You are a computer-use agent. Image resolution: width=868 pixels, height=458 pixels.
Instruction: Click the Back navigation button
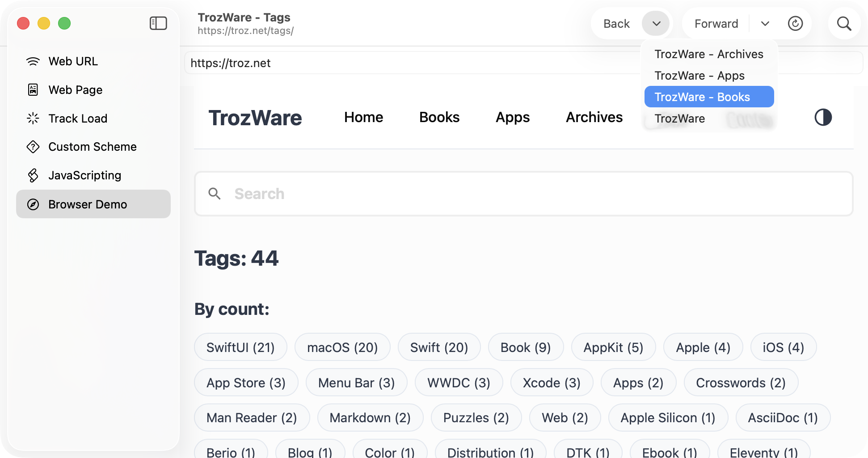(617, 23)
